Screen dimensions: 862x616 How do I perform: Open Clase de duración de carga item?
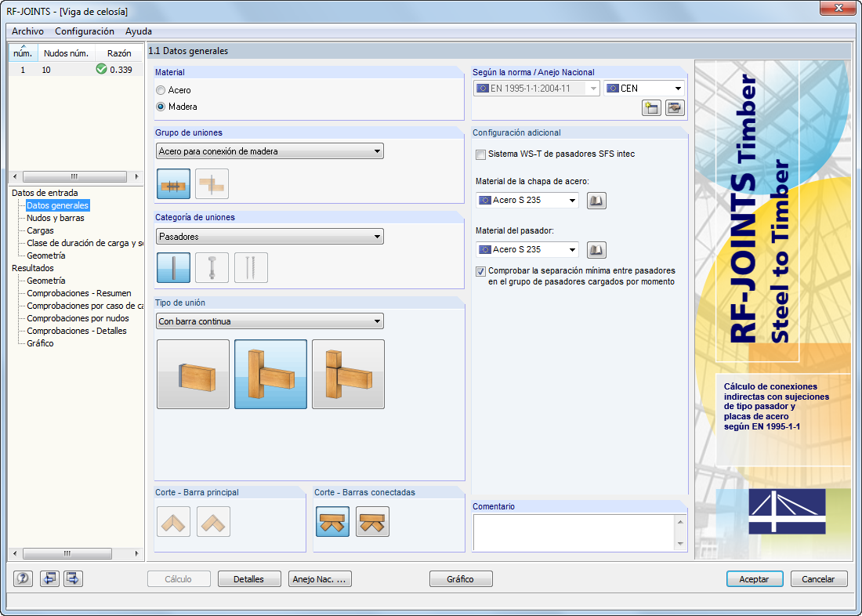tap(85, 243)
